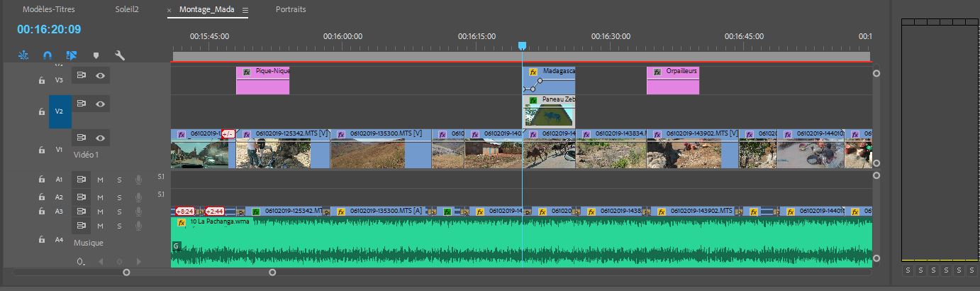The image size is (980, 291).
Task: Click the left handle of the zoom scrollbar
Action: [127, 272]
